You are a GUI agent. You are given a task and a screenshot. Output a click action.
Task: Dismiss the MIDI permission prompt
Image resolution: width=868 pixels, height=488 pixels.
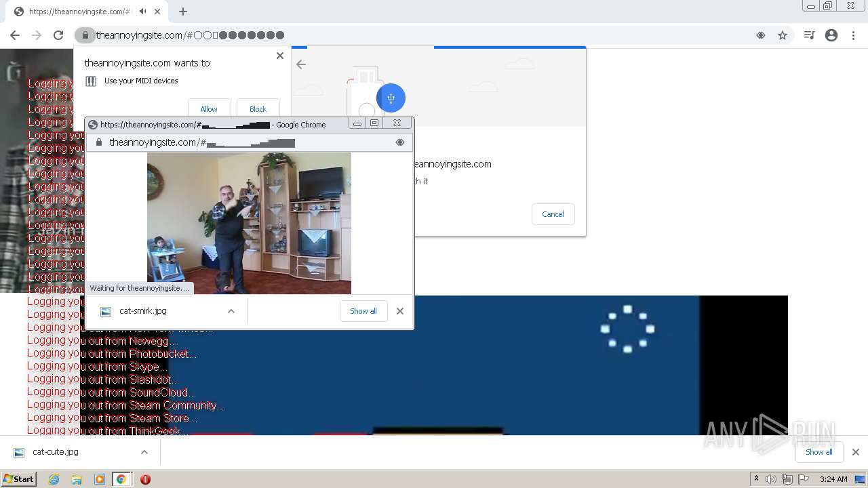point(280,56)
